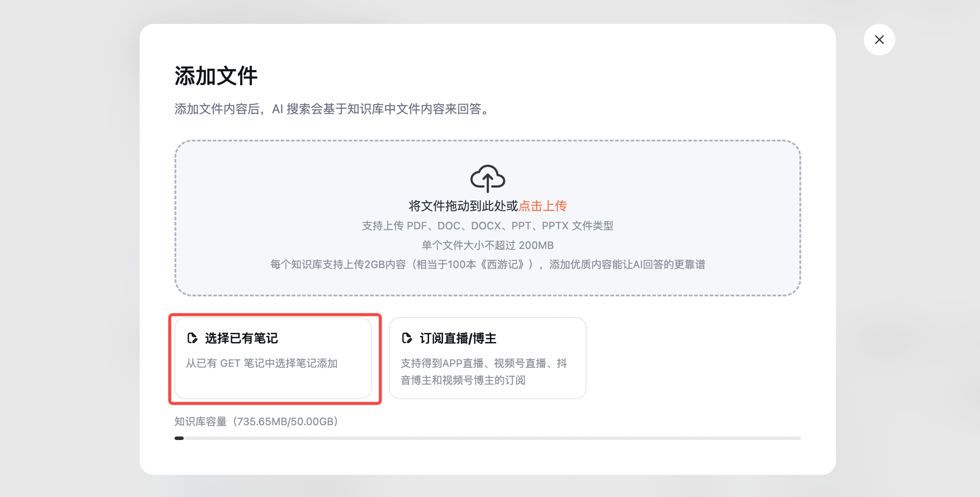Close the 添加文件 dialog

(x=879, y=40)
